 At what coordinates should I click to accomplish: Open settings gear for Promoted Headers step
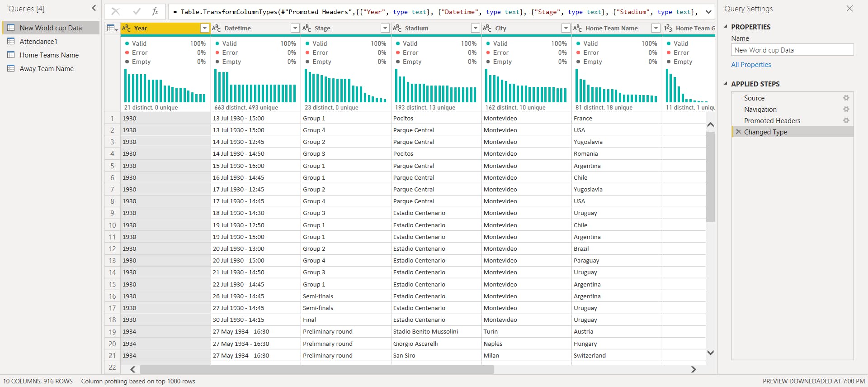[846, 120]
